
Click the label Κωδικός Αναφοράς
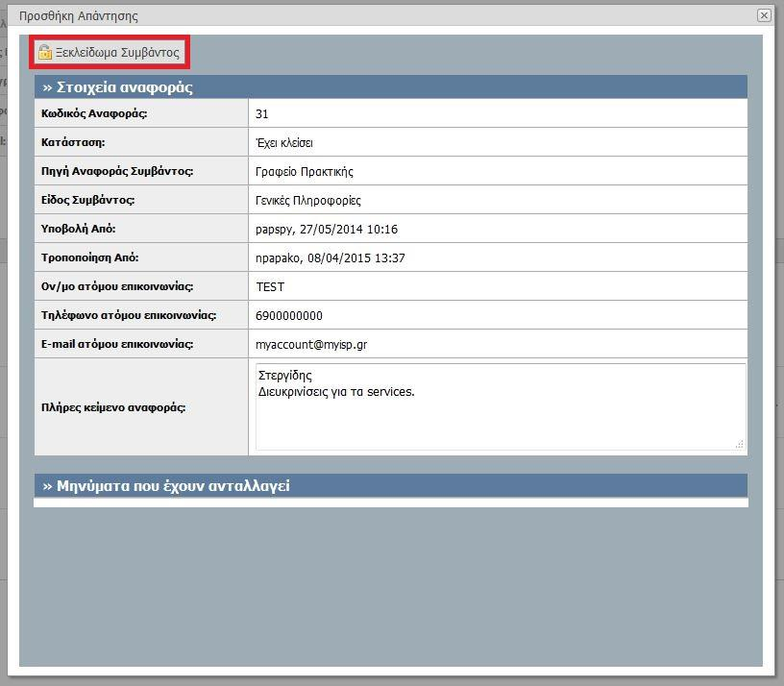[94, 113]
